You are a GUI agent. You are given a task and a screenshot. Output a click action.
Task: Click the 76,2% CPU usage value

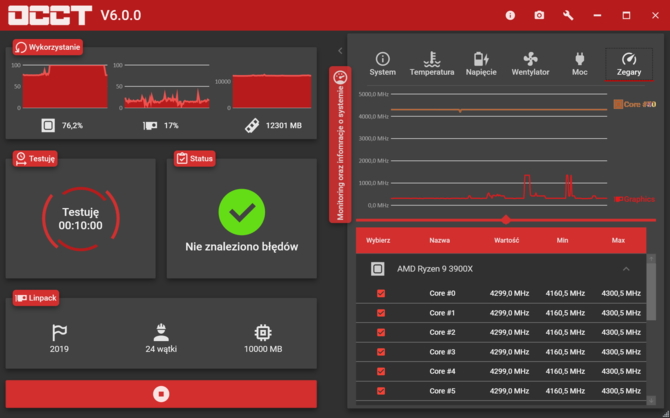(x=72, y=125)
